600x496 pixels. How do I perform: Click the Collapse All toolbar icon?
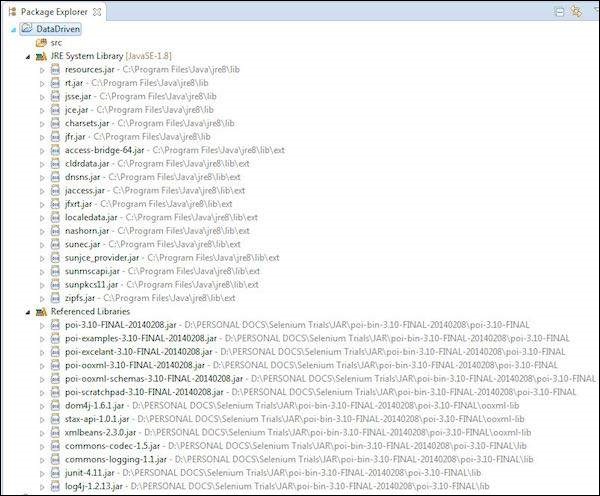coord(559,12)
